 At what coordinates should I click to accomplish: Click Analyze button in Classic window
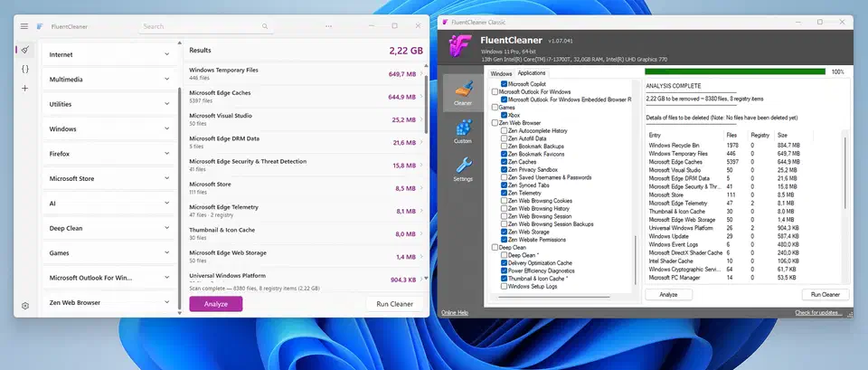[668, 295]
